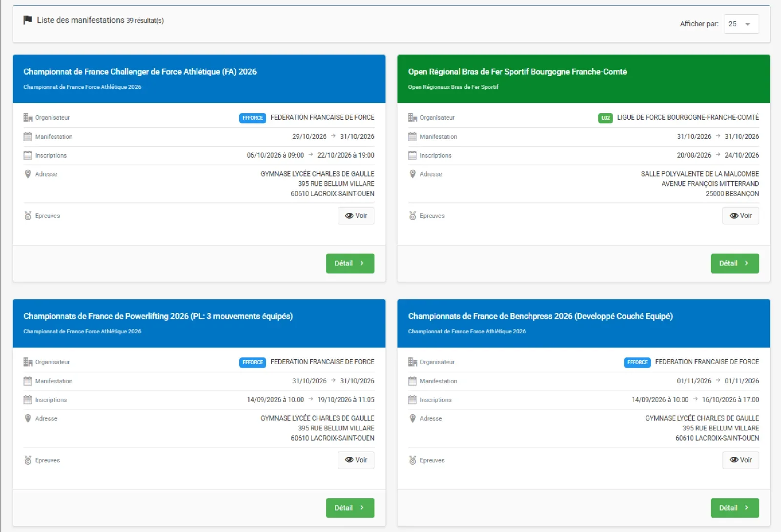Click Manifestation calendar icon in Benchpress card
781x532 pixels.
point(412,381)
